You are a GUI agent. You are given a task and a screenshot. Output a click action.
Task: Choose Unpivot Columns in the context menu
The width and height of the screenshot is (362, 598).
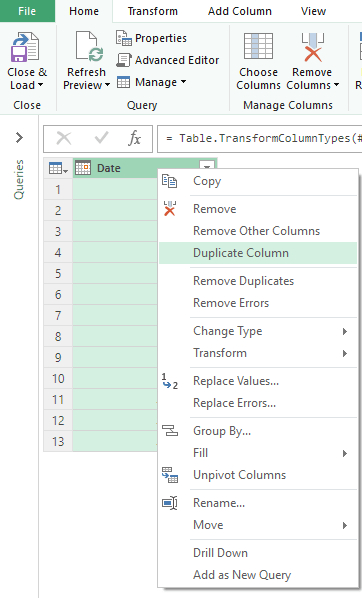258,475
